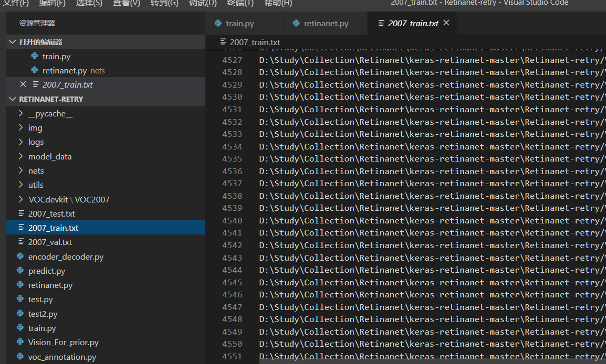Select the 2007_train.txt editor tab
The height and width of the screenshot is (364, 606).
point(413,23)
